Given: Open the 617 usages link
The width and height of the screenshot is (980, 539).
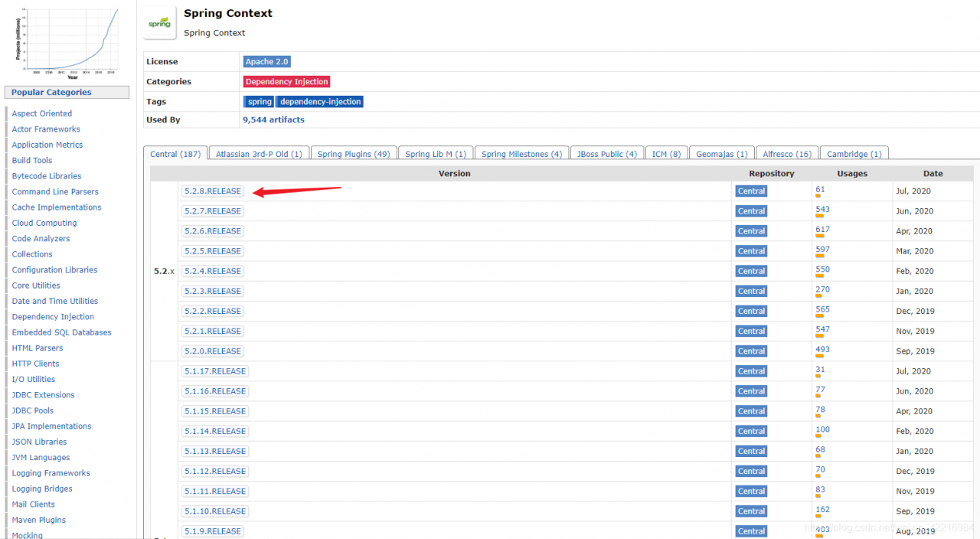Looking at the screenshot, I should click(x=822, y=229).
